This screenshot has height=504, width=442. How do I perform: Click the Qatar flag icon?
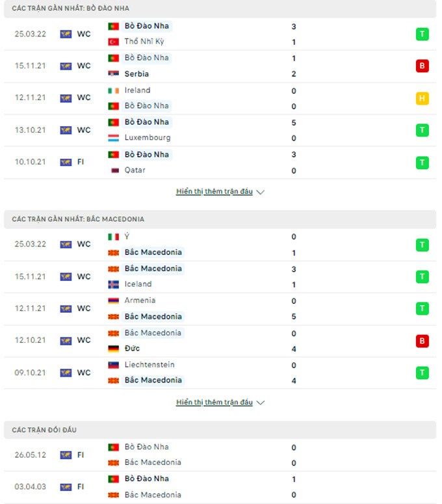click(x=113, y=170)
